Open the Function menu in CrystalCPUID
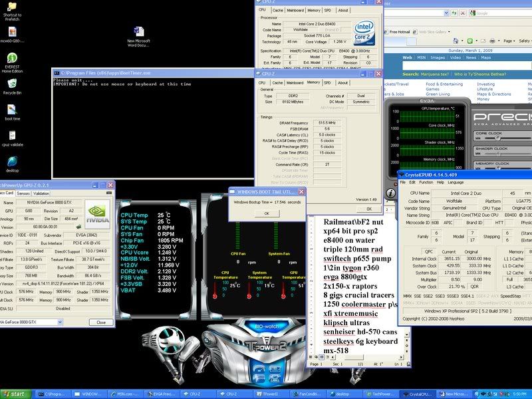This screenshot has width=532, height=399. [426, 182]
